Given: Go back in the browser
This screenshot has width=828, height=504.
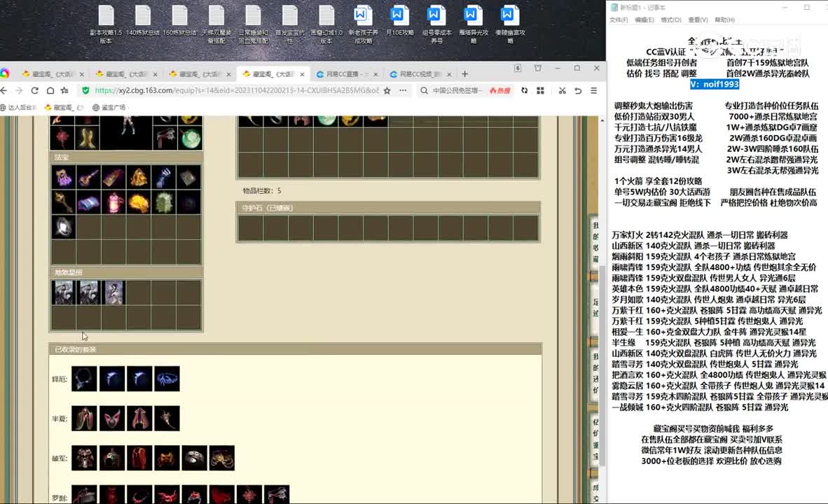Looking at the screenshot, I should 4,91.
